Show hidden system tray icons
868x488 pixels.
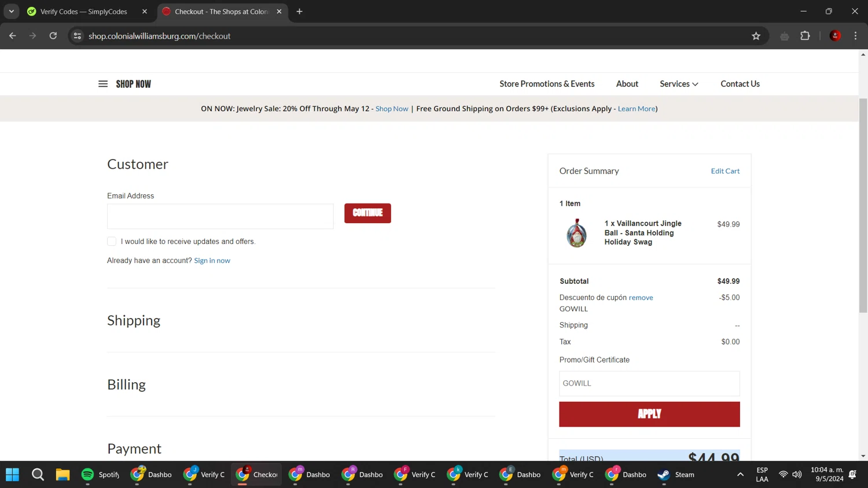(x=740, y=475)
